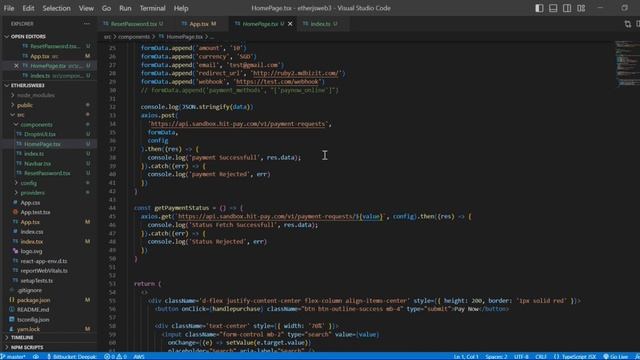Click the AWS status bar item
640x360 pixels.
pos(139,356)
